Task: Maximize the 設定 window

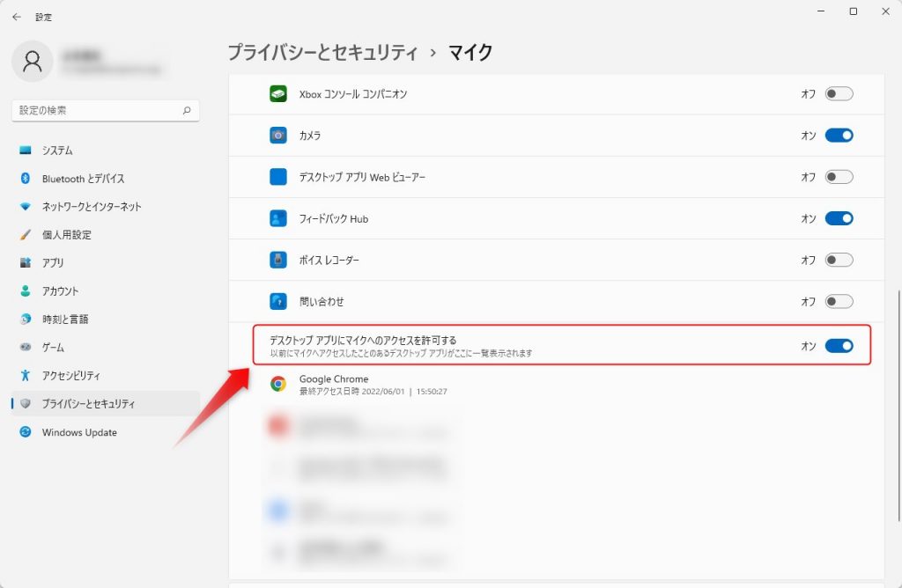Action: [x=853, y=11]
